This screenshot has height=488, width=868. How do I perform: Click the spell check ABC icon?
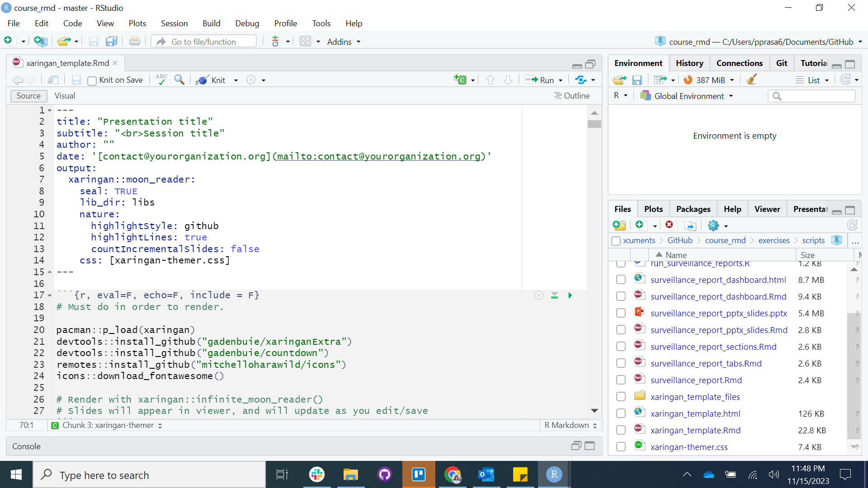161,80
